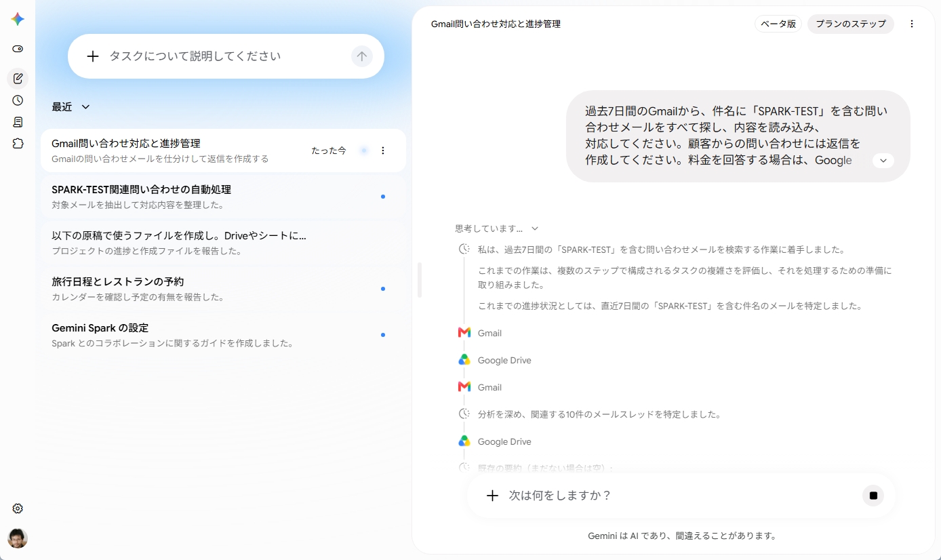This screenshot has height=560, width=941.
Task: Click the plus icon in task description box
Action: pos(93,56)
